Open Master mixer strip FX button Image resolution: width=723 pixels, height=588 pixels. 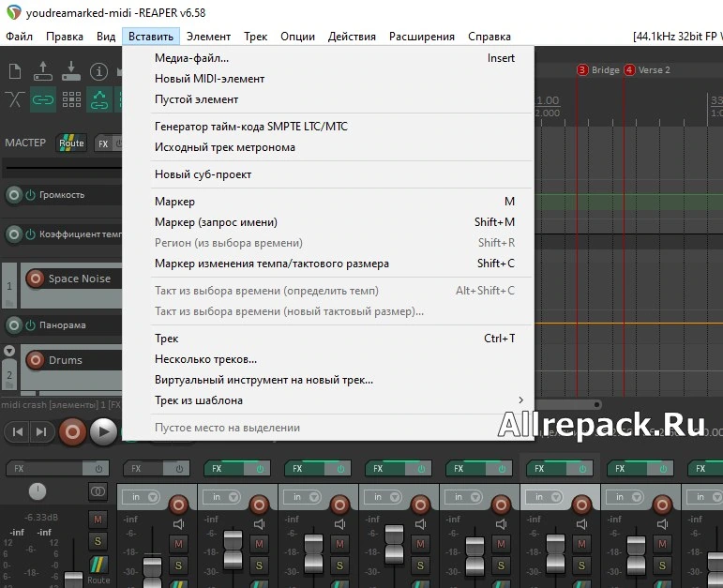tap(44, 469)
